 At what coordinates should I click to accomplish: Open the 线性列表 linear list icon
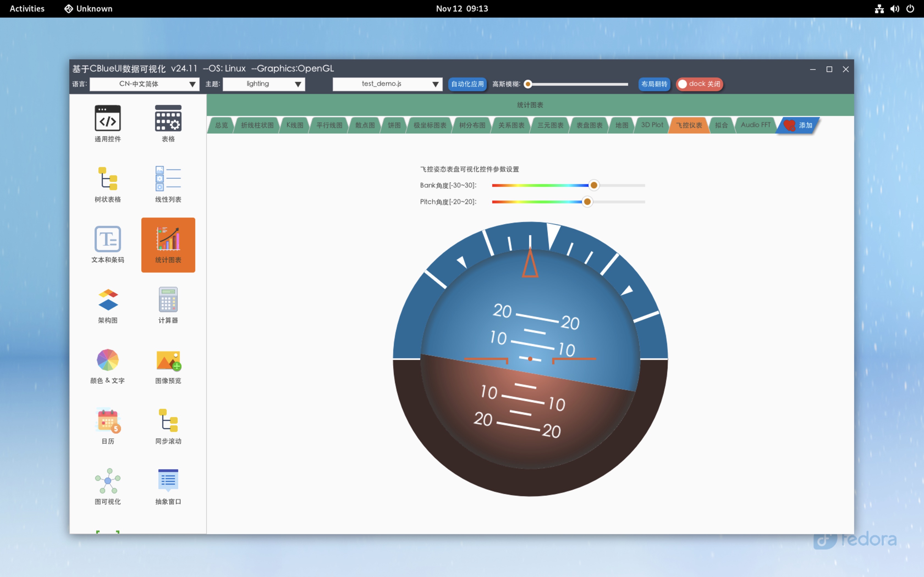pos(168,179)
